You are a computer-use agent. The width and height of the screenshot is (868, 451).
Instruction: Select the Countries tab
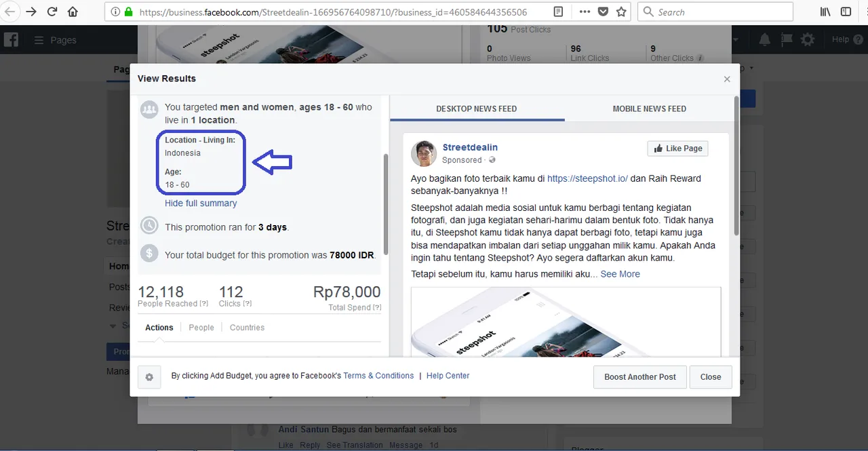[x=247, y=328]
